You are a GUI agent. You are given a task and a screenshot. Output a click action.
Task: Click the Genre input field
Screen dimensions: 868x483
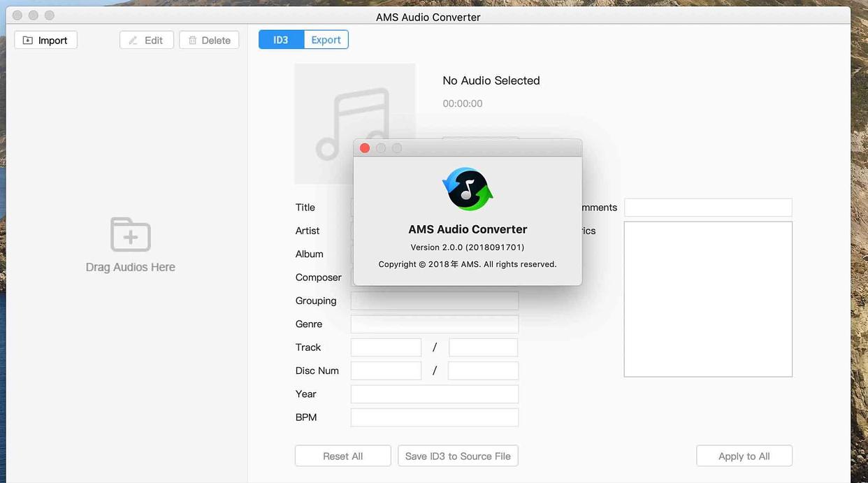[435, 324]
